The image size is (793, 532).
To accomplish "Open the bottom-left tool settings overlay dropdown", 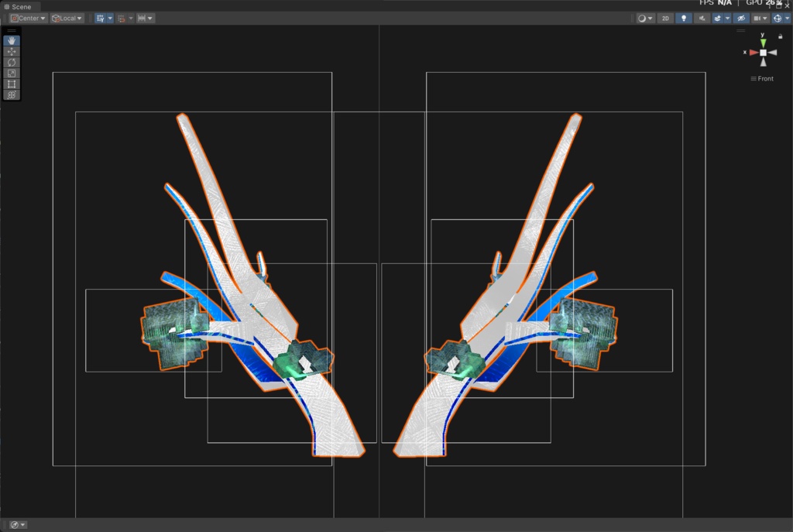I will tap(18, 524).
